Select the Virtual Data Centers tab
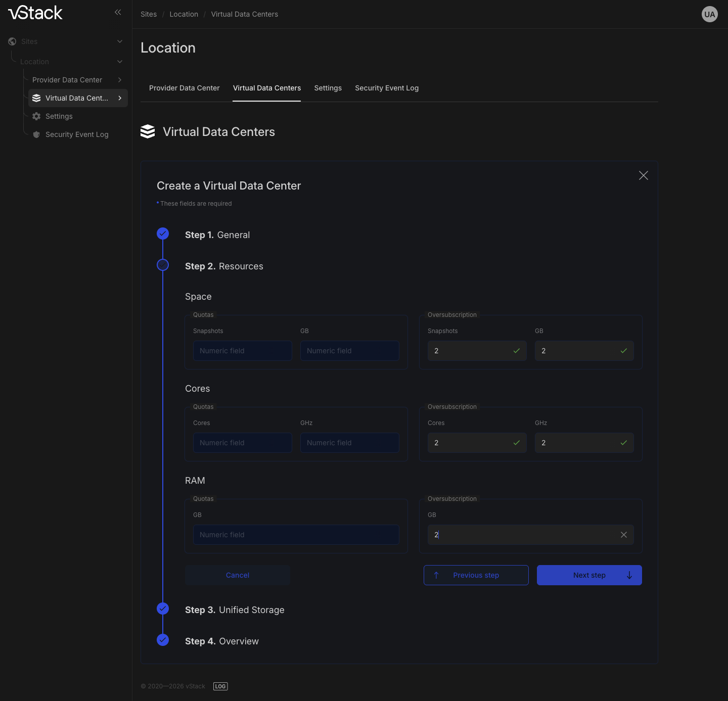The height and width of the screenshot is (701, 728). point(267,88)
